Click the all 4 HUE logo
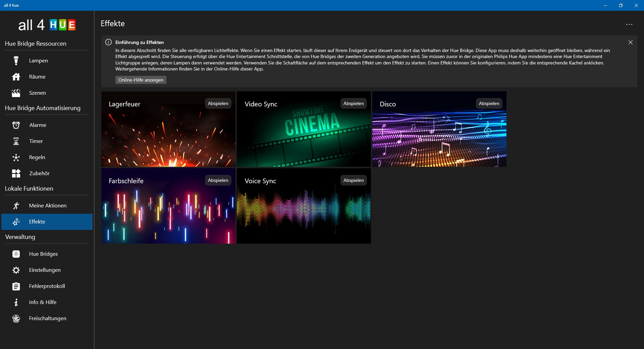Screen dimensions: 644x349 (x=47, y=25)
